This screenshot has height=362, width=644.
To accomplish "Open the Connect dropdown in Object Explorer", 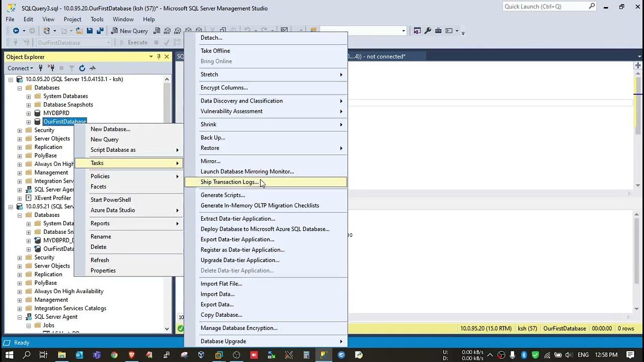I will pos(20,68).
